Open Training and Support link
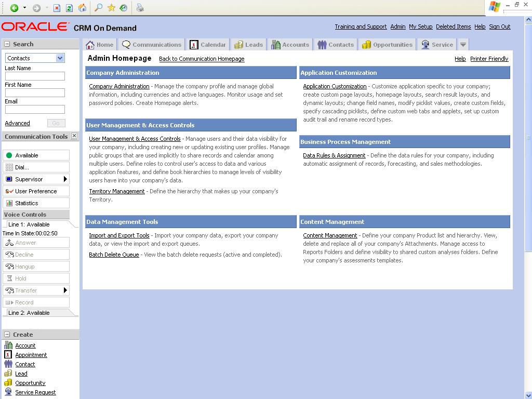532x399 pixels. [361, 26]
